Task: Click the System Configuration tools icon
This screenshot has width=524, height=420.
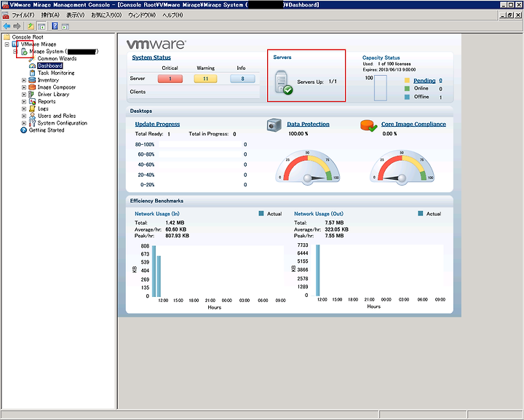Action: (x=32, y=123)
